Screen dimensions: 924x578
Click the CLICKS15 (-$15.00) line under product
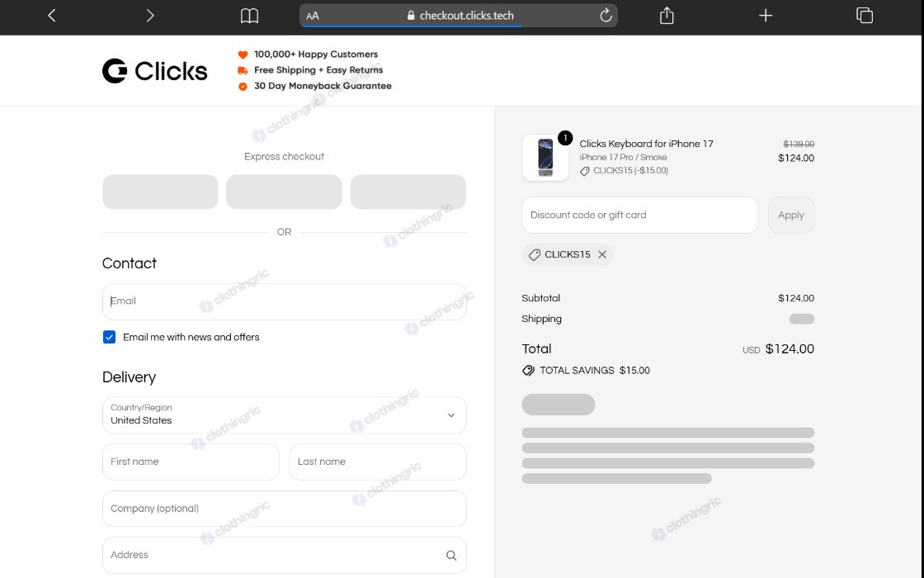(x=624, y=171)
